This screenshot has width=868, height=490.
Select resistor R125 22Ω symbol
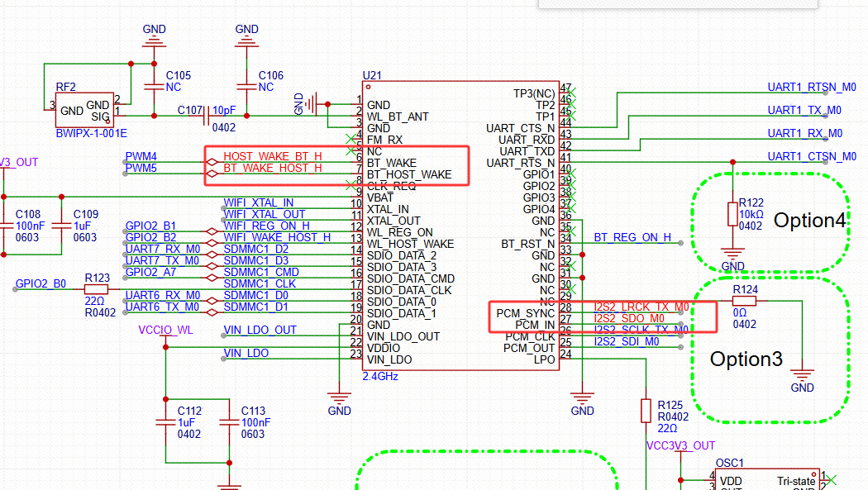click(x=646, y=411)
